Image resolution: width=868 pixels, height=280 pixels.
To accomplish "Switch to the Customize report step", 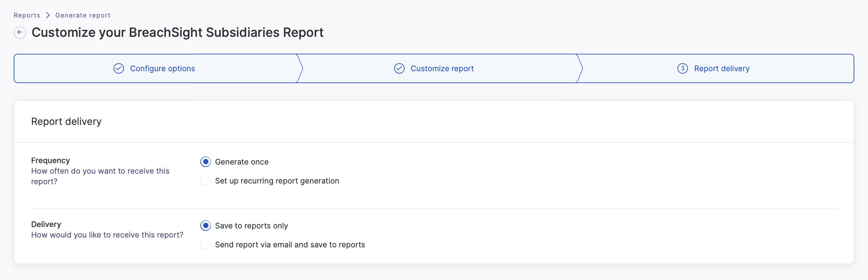I will 442,68.
